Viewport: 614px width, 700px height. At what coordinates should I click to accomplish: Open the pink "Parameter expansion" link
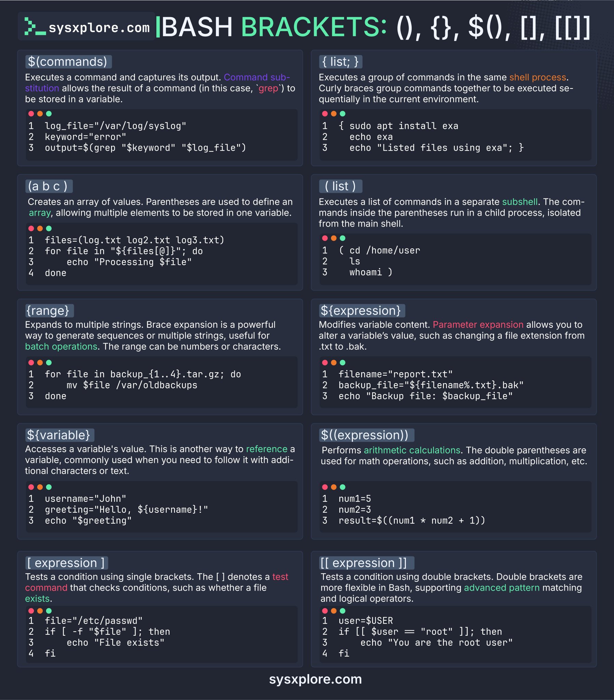pyautogui.click(x=478, y=325)
